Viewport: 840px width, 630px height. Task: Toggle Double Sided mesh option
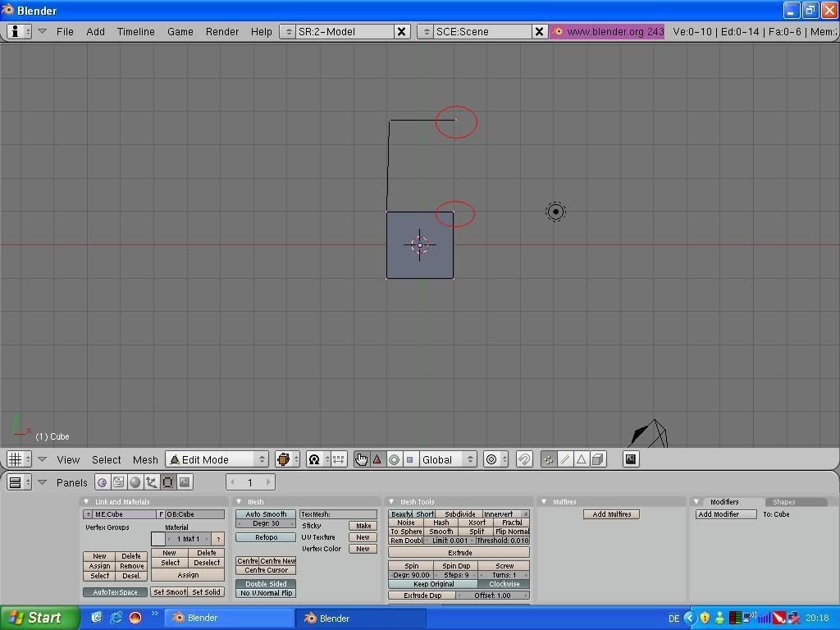point(266,584)
